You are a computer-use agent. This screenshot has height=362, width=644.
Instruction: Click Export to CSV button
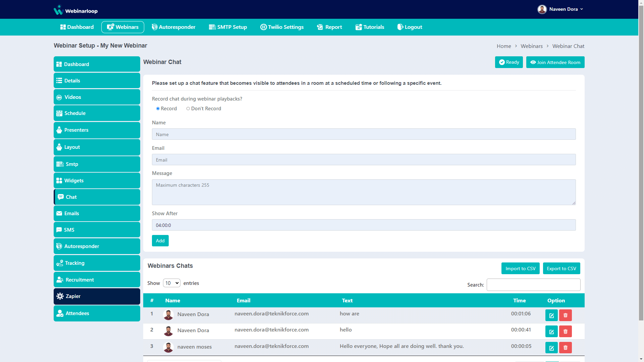click(x=561, y=268)
